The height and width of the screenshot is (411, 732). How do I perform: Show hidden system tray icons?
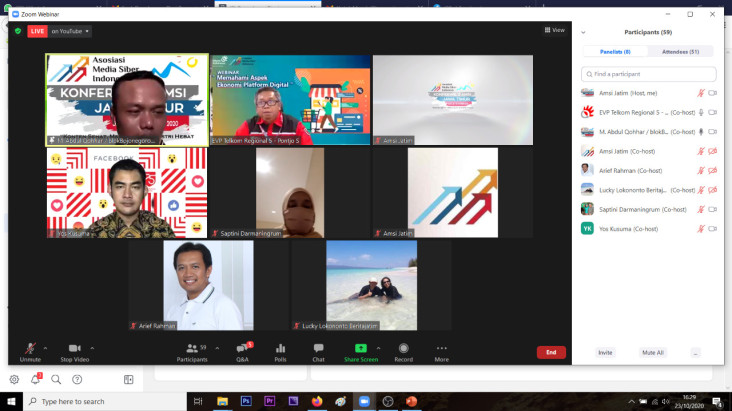[x=631, y=402]
